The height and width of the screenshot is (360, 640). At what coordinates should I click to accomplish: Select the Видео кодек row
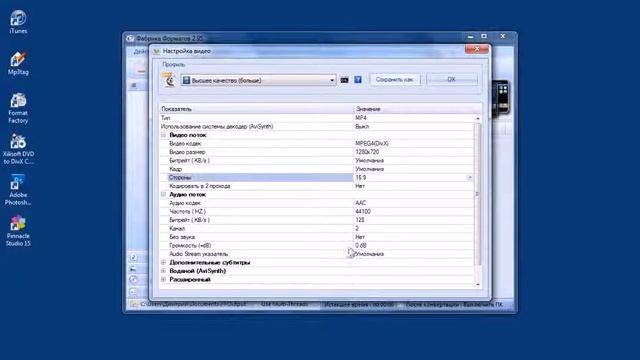[316, 143]
